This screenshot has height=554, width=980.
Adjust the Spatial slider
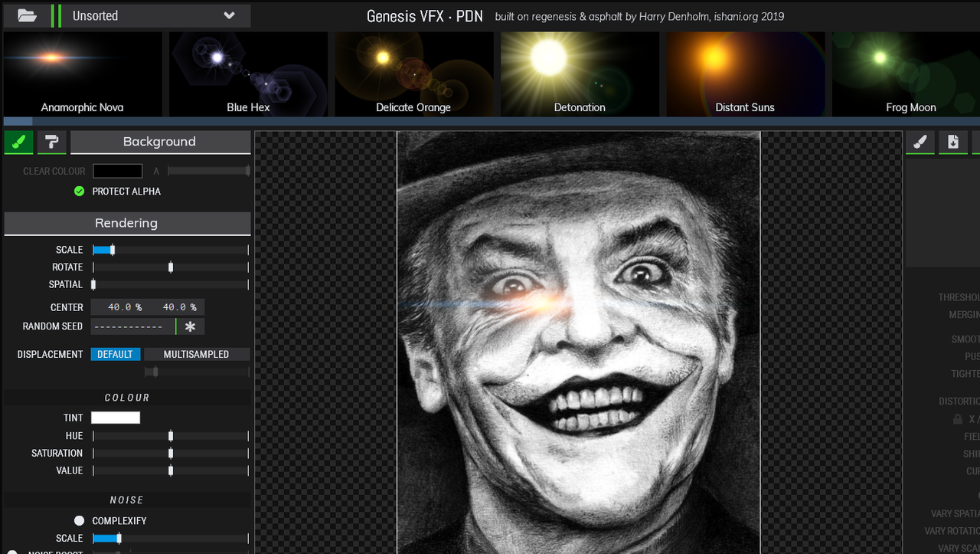coord(171,284)
